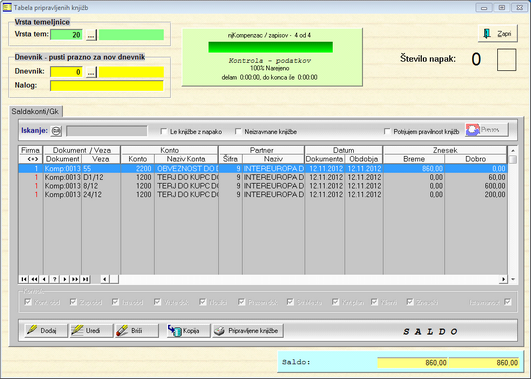This screenshot has width=531, height=379.
Task: Click the 600,00 Dobro amount cell
Action: [476, 186]
